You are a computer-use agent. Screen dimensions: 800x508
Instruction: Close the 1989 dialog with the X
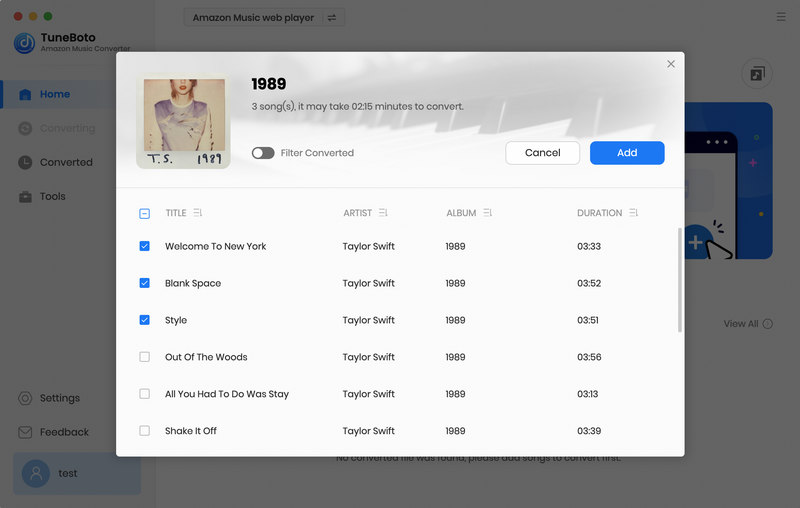coord(671,64)
